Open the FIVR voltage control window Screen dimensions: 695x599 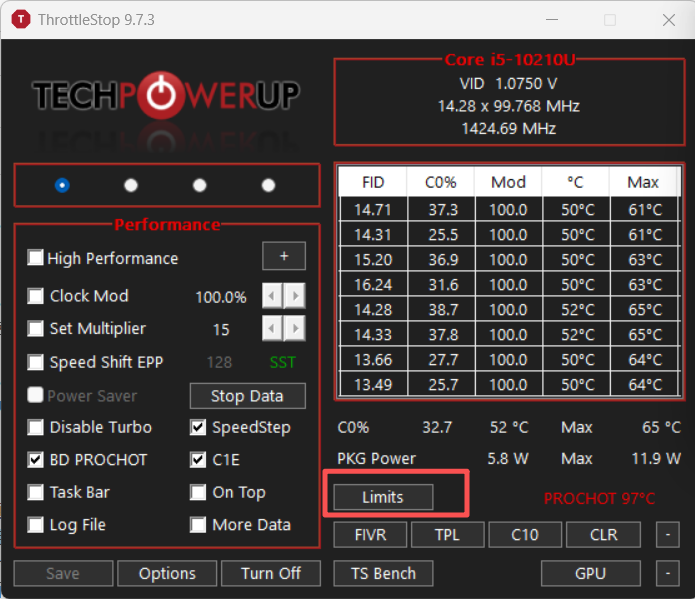370,535
